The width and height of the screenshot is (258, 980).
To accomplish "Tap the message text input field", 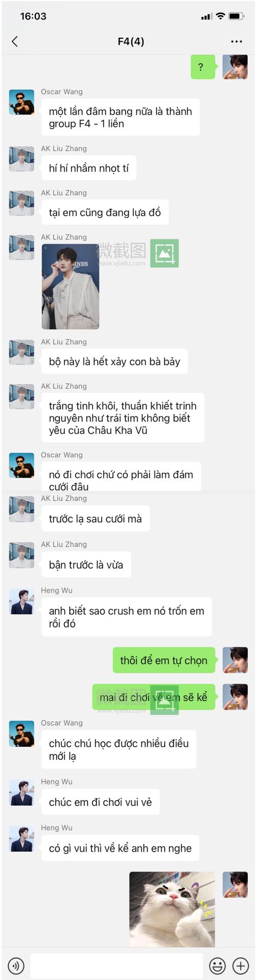I will pos(116,966).
